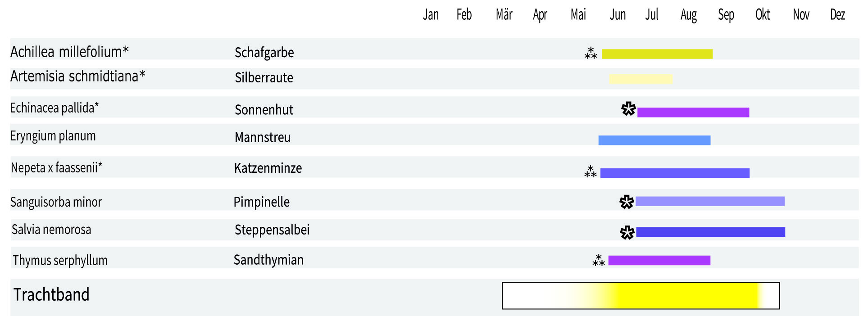Click the flower icon next to Pimpinelle bar
The width and height of the screenshot is (868, 316).
pos(627,202)
